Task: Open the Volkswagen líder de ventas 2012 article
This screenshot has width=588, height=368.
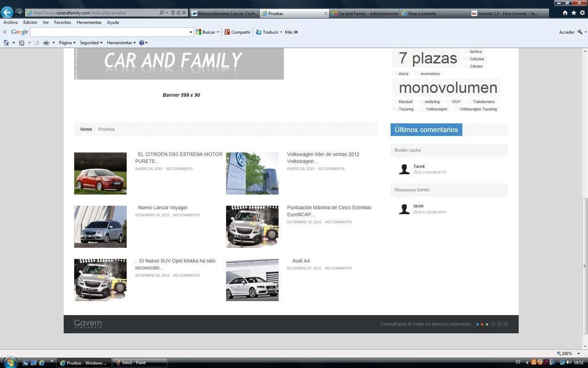Action: pyautogui.click(x=323, y=158)
